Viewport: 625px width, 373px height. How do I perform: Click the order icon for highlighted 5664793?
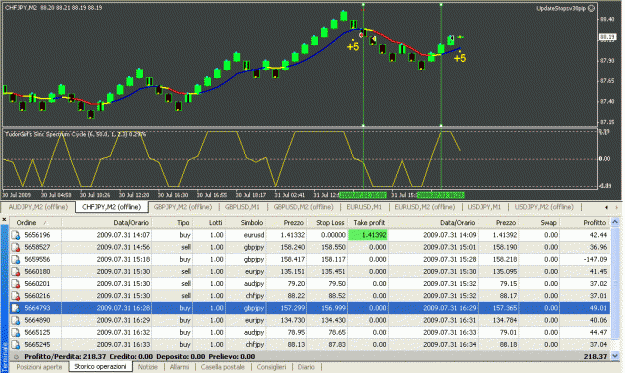16,308
